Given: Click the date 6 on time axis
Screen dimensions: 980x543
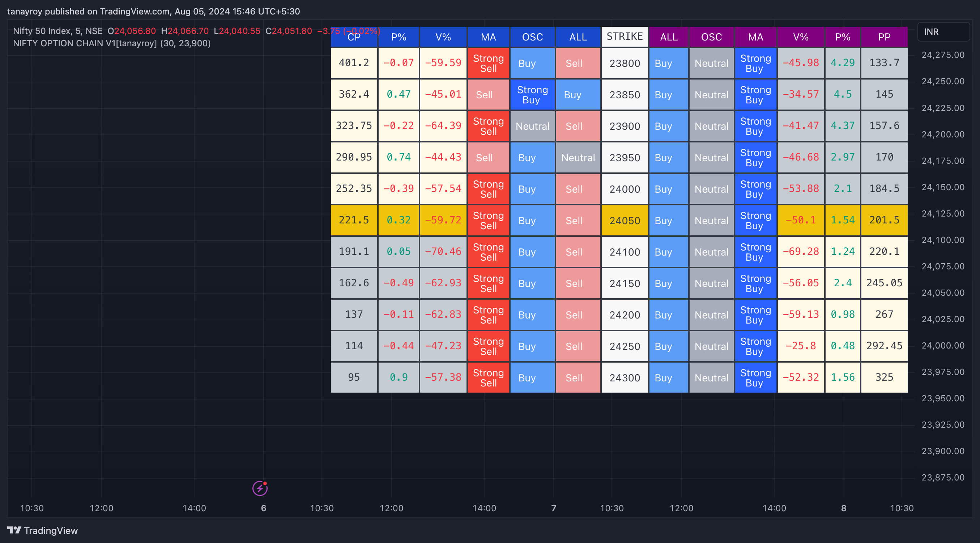Looking at the screenshot, I should [x=263, y=508].
